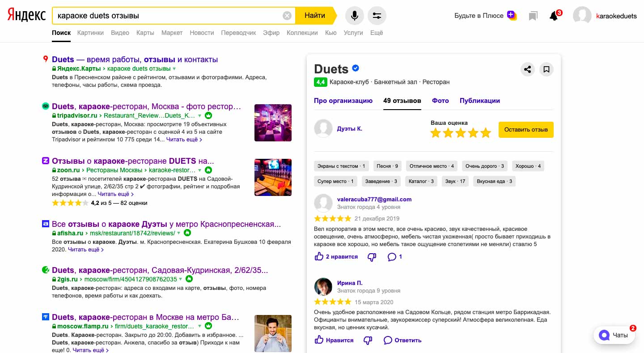Dislike valeracuba777 review with thumbs down
644x353 pixels.
(x=372, y=257)
